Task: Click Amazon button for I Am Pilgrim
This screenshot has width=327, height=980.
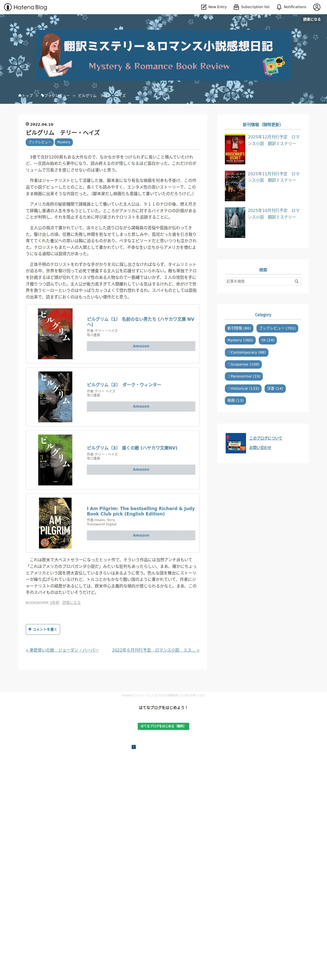Action: pyautogui.click(x=141, y=536)
